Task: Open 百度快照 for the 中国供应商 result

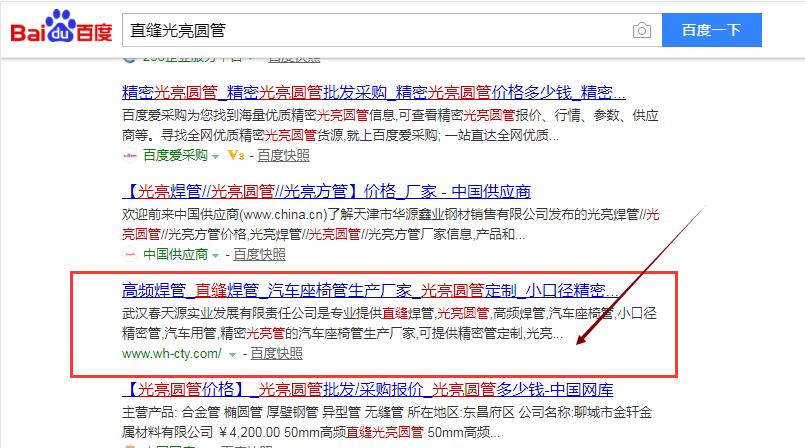Action: 259,255
